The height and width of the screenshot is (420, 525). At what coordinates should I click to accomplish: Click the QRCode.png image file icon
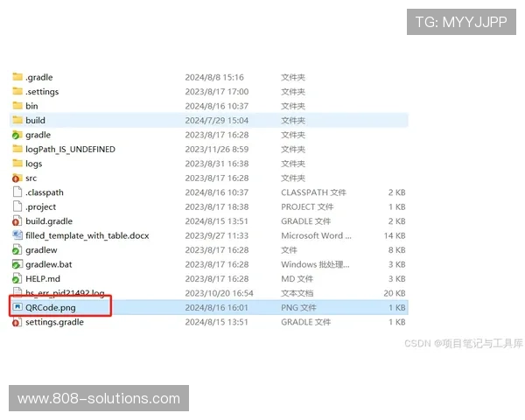(x=17, y=307)
